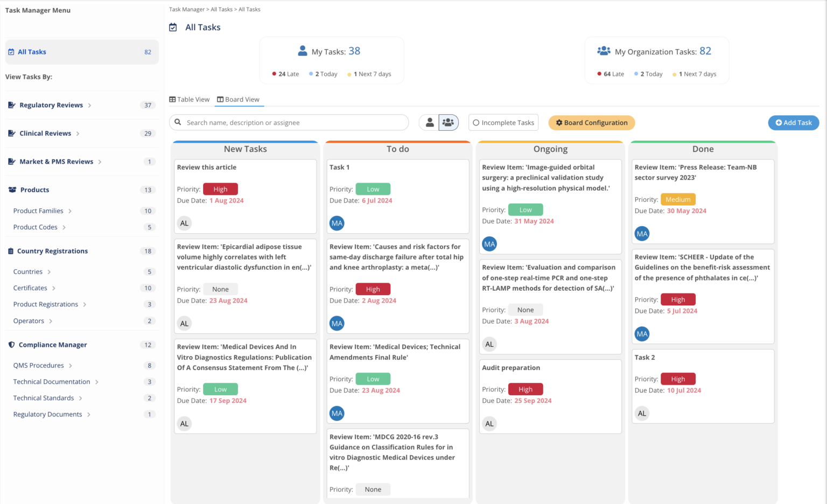Enable organization view with the group icon
The image size is (827, 504).
pyautogui.click(x=448, y=122)
